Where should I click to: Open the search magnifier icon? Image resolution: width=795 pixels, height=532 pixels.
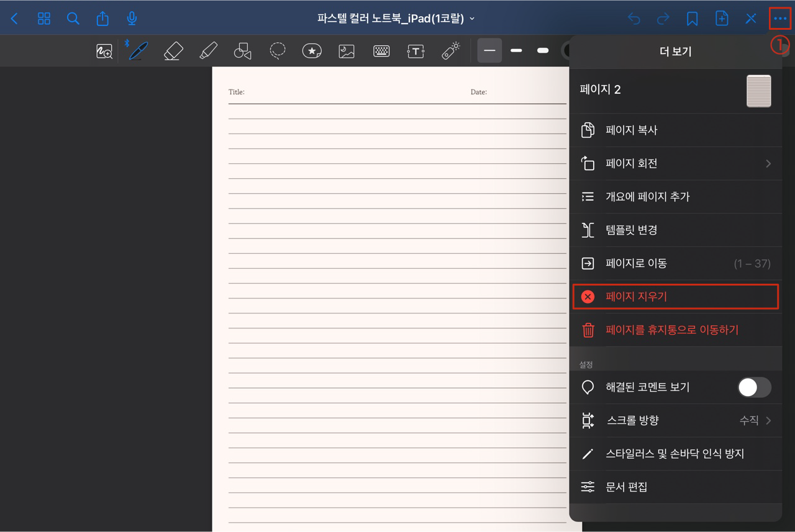(73, 19)
